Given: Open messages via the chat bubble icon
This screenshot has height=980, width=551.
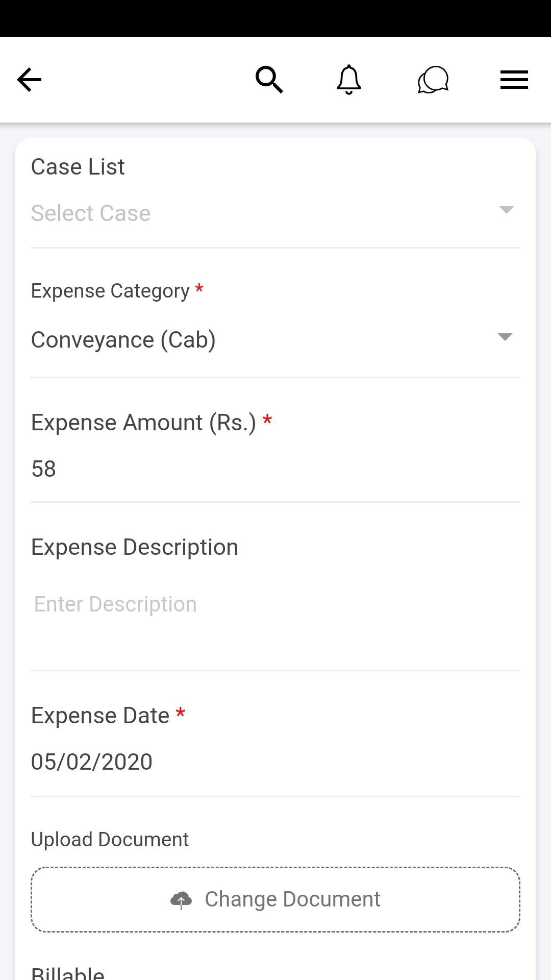Looking at the screenshot, I should click(433, 80).
